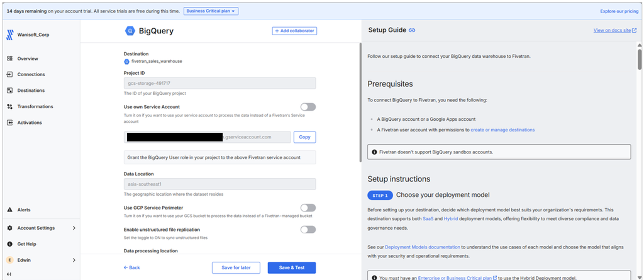Image resolution: width=644 pixels, height=280 pixels.
Task: Click info icon in Hybrid Deployment plan notice
Action: (374, 278)
